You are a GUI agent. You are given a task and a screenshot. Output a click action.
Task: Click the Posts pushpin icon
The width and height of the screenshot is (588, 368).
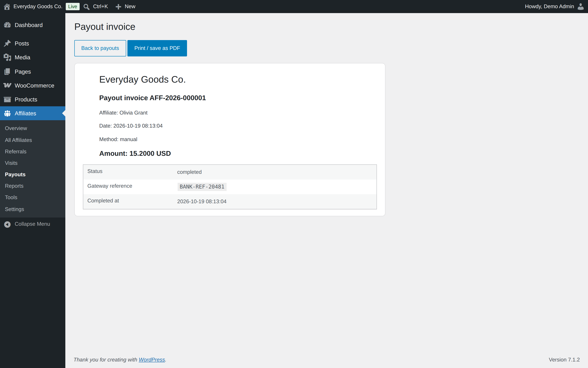click(7, 43)
